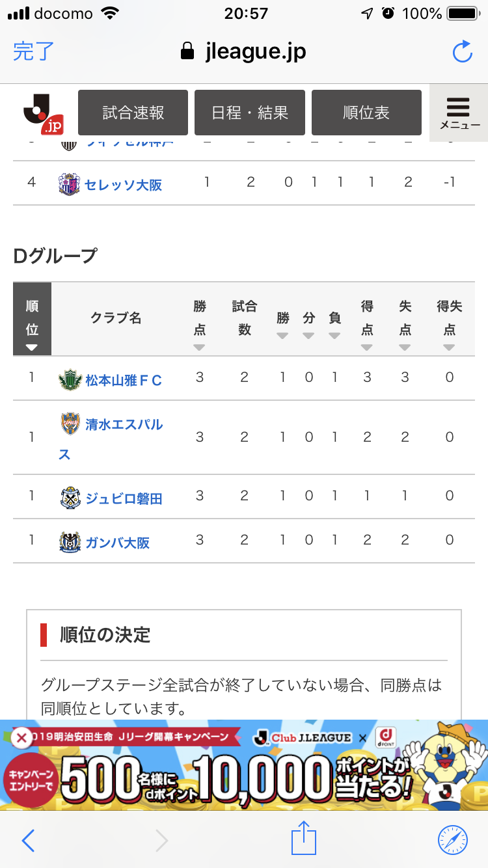Switch to the 日程・結果 tab
This screenshot has width=488, height=868.
coord(250,113)
